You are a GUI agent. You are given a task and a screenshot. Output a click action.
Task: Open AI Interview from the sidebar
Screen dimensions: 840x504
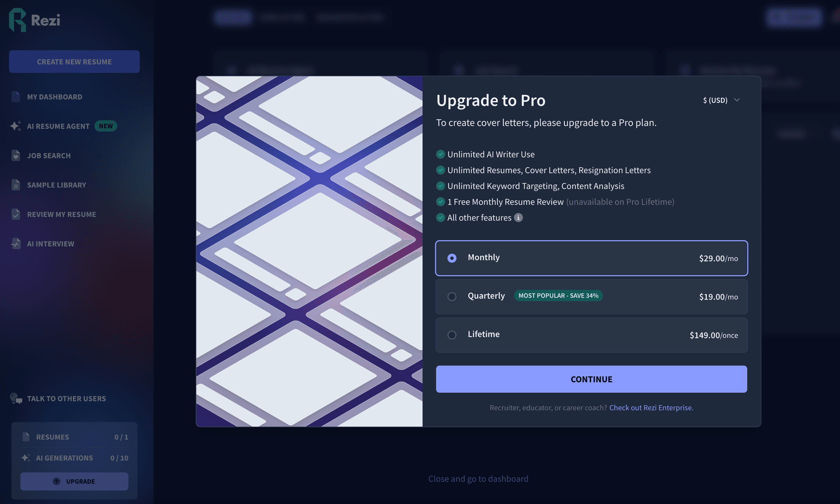pyautogui.click(x=50, y=243)
